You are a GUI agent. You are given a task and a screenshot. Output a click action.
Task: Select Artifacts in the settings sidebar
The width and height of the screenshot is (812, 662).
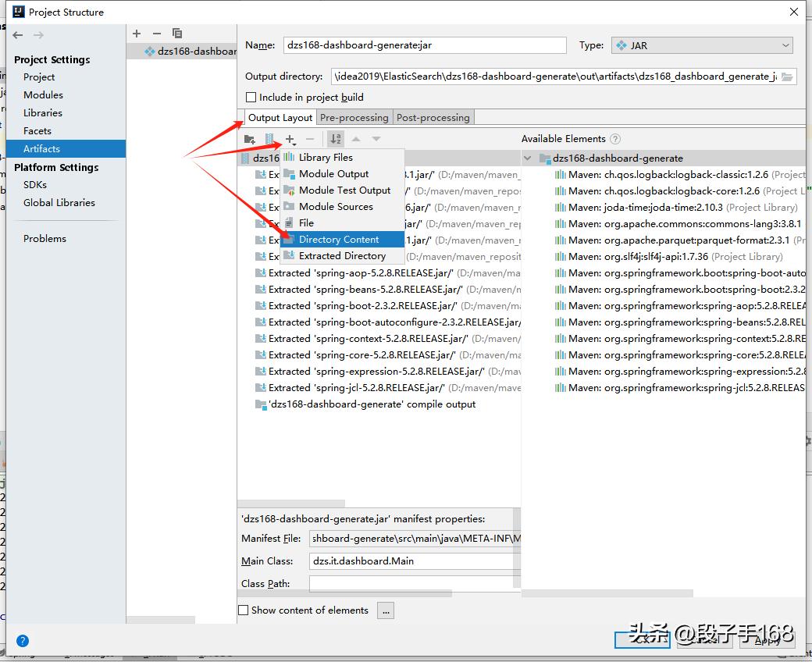click(x=66, y=148)
